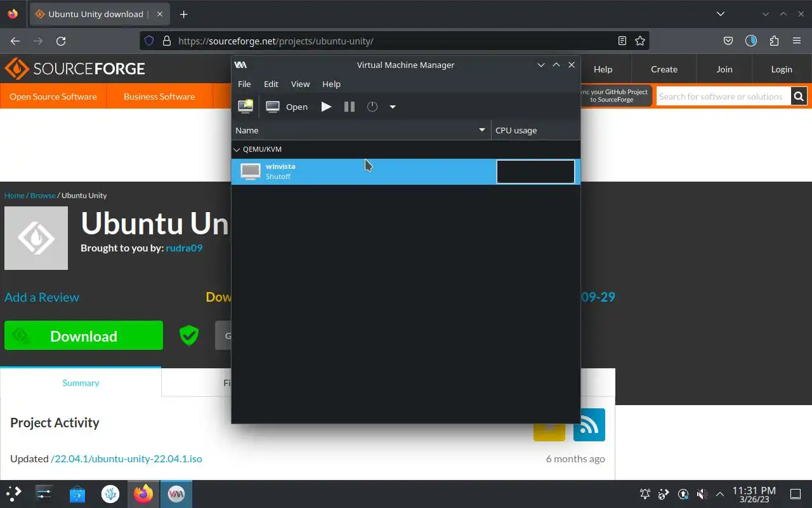List all tabs dropdown in Firefox
Image resolution: width=812 pixels, height=508 pixels.
(721, 14)
